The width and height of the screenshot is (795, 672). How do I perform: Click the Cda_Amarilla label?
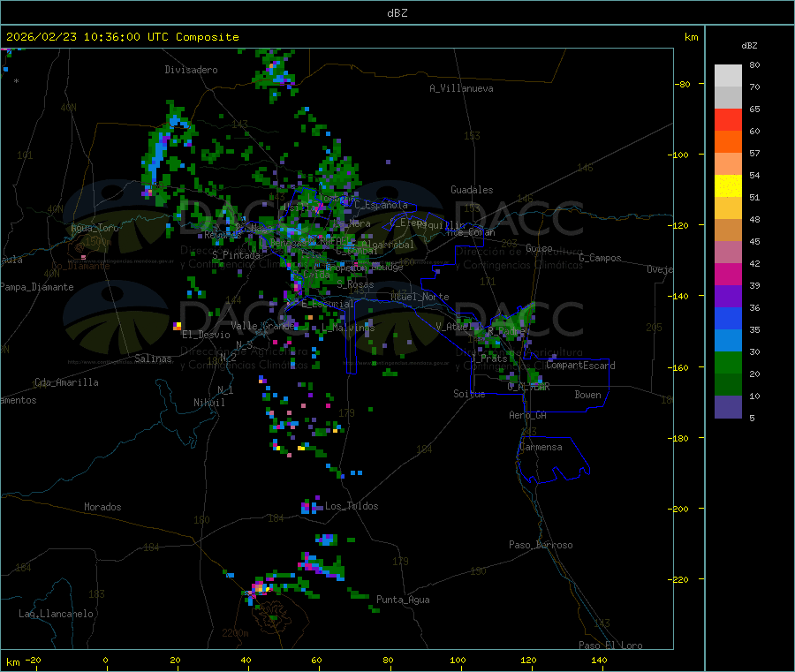click(66, 382)
